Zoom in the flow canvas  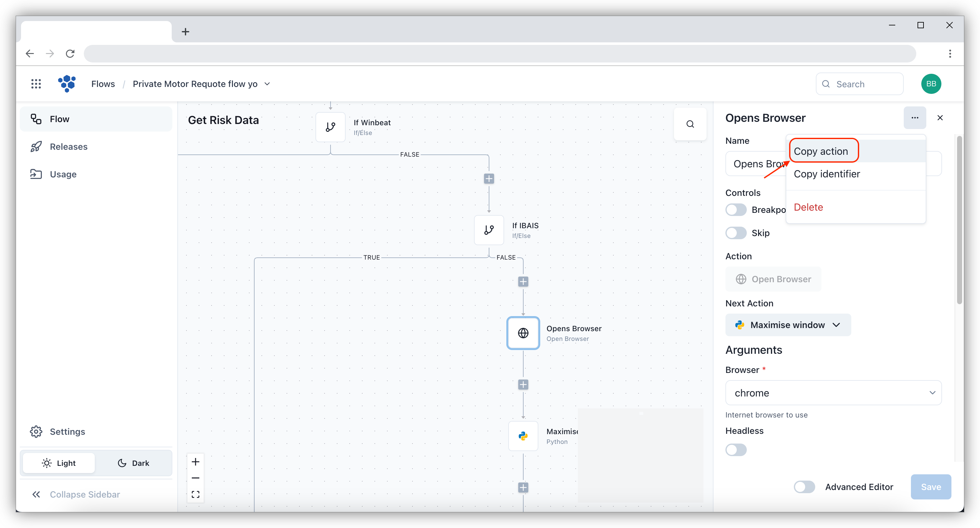pyautogui.click(x=196, y=462)
